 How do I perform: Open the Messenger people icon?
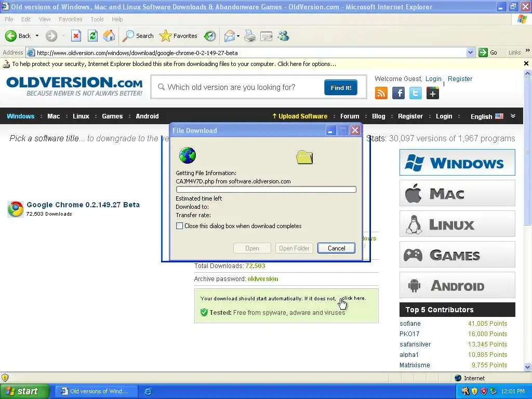283,36
